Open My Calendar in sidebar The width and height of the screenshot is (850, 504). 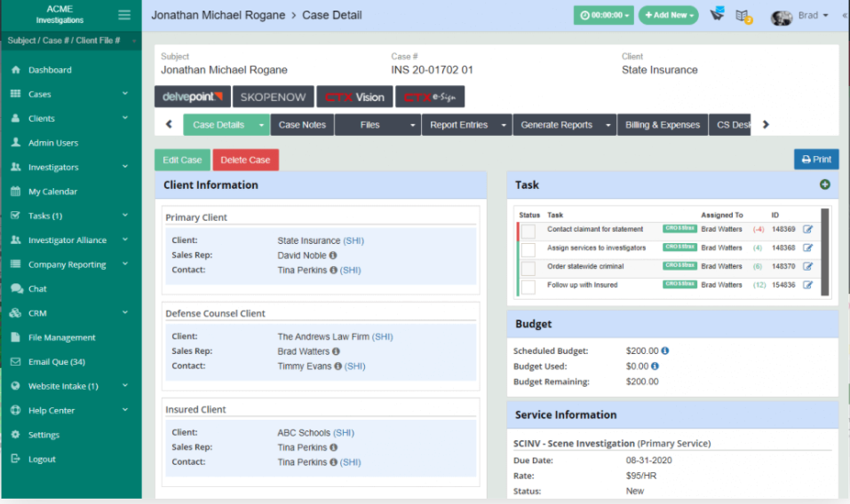[52, 191]
